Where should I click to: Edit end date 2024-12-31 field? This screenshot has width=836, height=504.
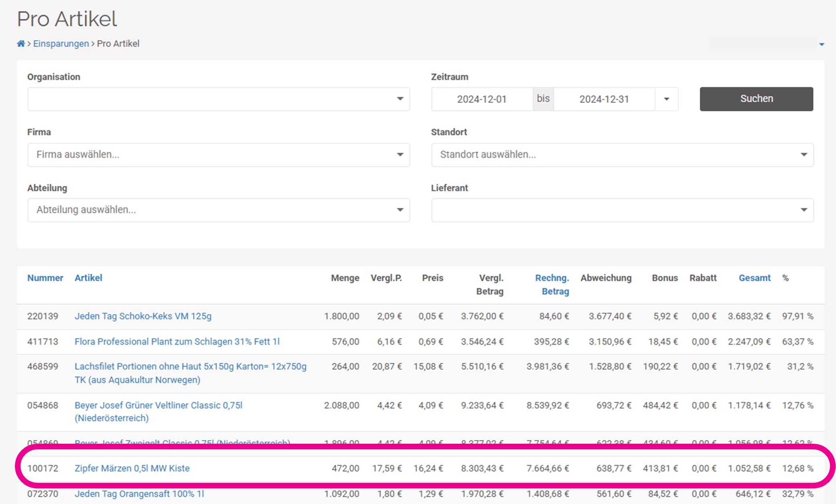(604, 99)
